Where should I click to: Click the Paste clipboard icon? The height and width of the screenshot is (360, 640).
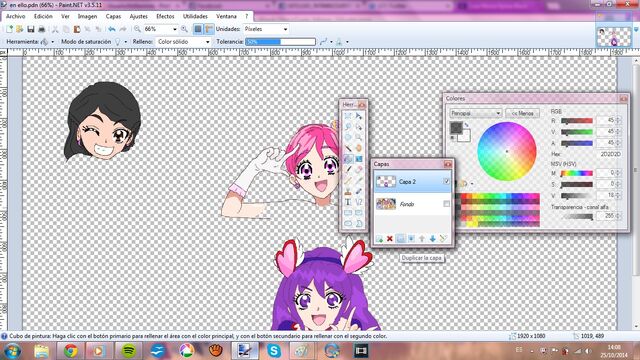[x=77, y=29]
